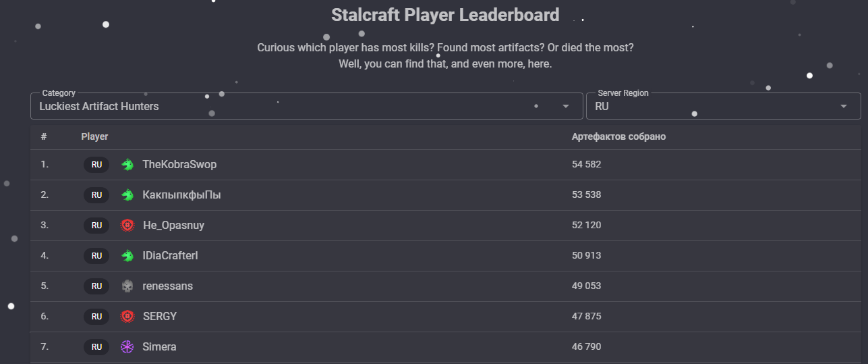Click RU region badge beside TheKobraSwop

click(x=96, y=165)
